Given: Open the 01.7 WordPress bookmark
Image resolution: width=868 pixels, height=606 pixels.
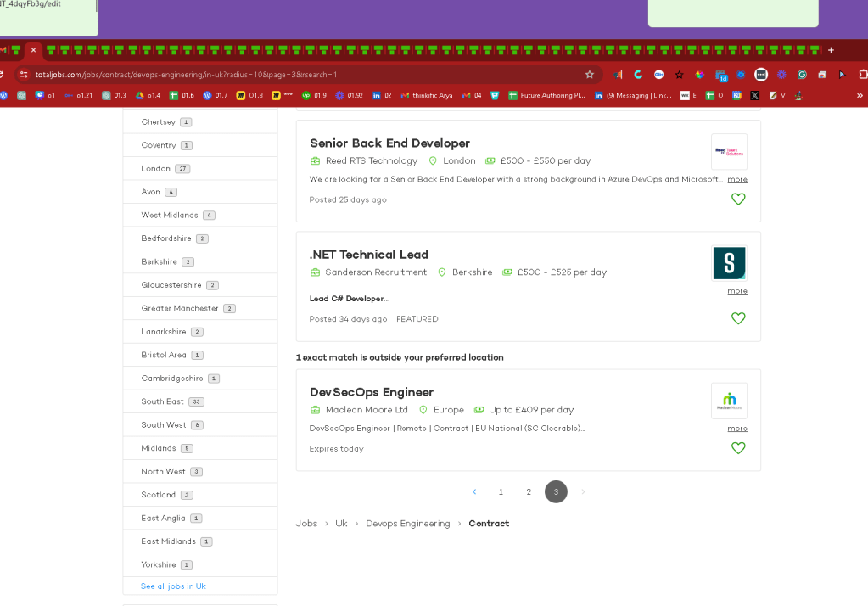Looking at the screenshot, I should (216, 95).
